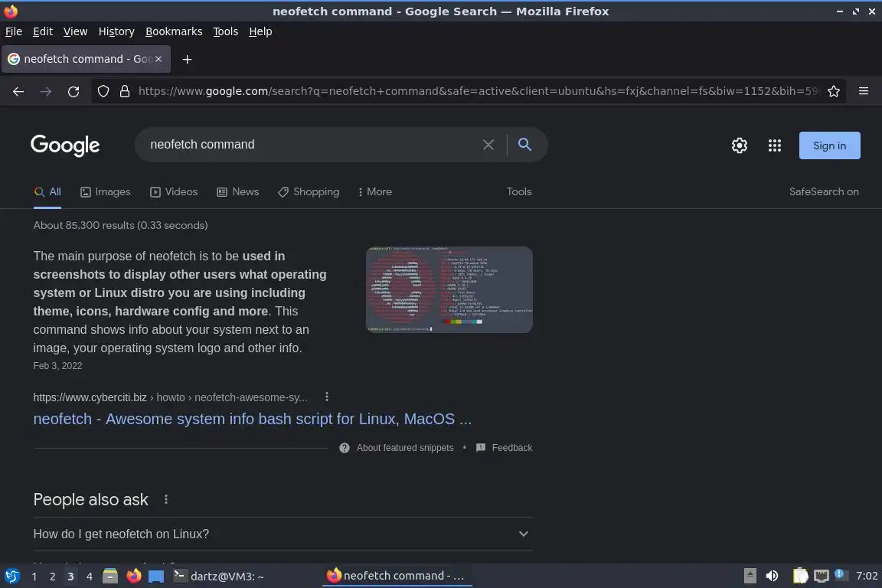
Task: Open volume control in system tray
Action: coord(773,576)
